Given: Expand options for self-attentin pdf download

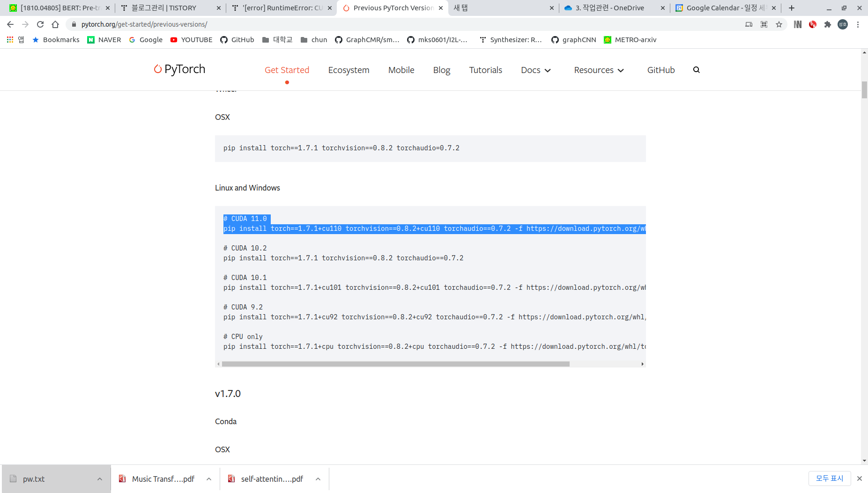Looking at the screenshot, I should point(318,479).
